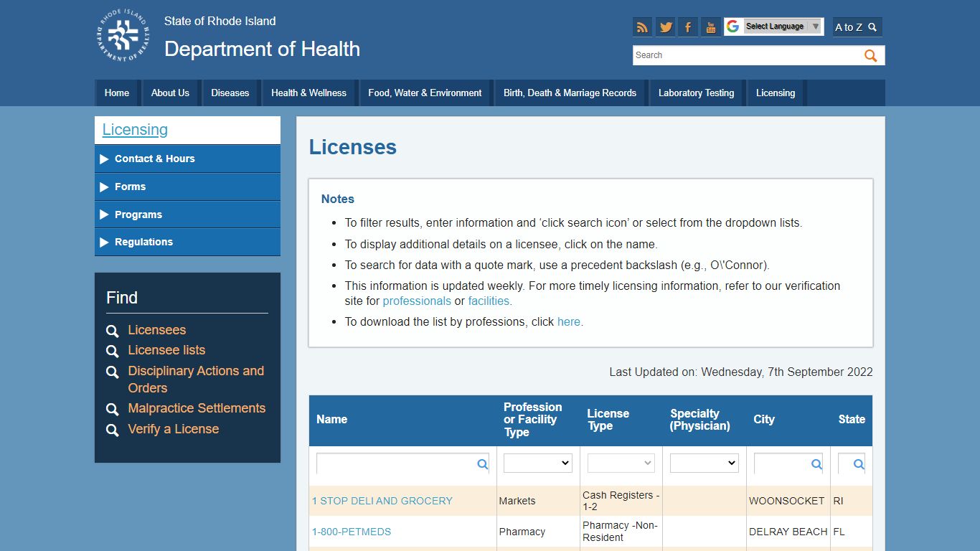The height and width of the screenshot is (551, 980).
Task: Open the License Type filter dropdown
Action: 621,463
